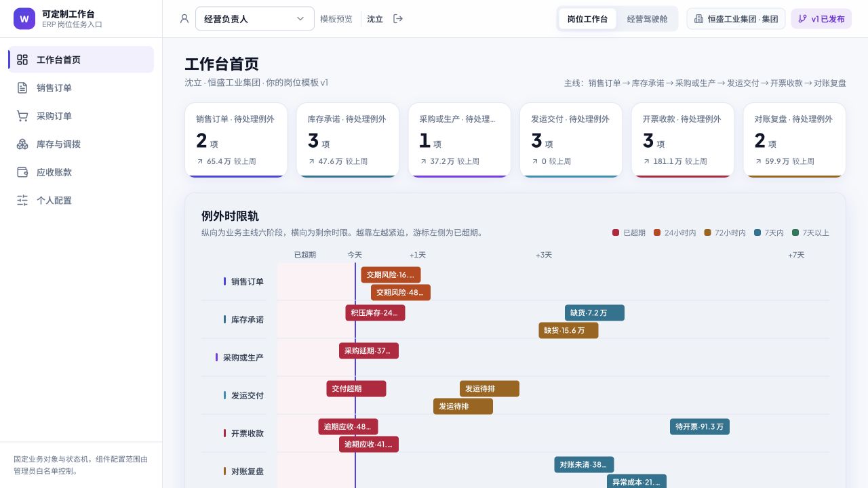
Task: Select the 待开票·91.3万 timeline chip
Action: pyautogui.click(x=700, y=426)
